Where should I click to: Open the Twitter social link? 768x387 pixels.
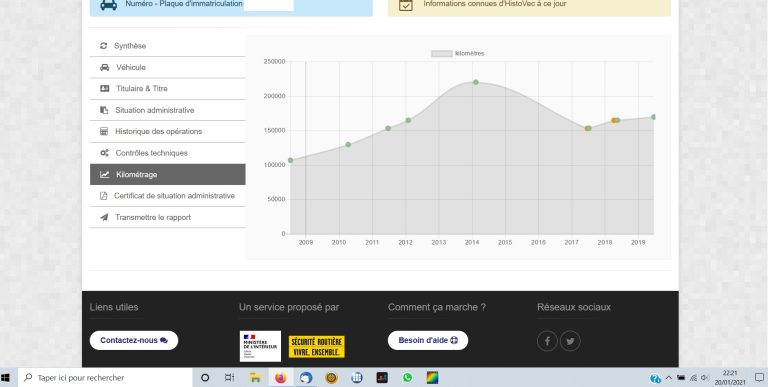(x=570, y=341)
